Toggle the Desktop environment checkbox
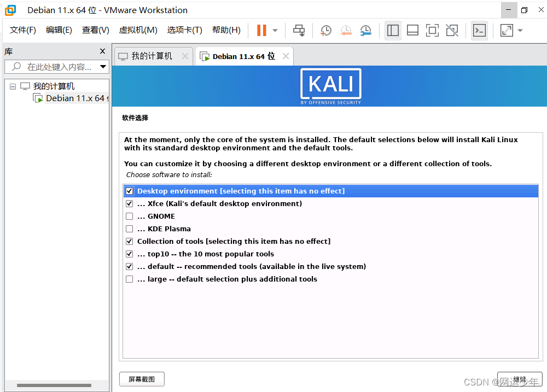This screenshot has height=392, width=547. (x=130, y=191)
